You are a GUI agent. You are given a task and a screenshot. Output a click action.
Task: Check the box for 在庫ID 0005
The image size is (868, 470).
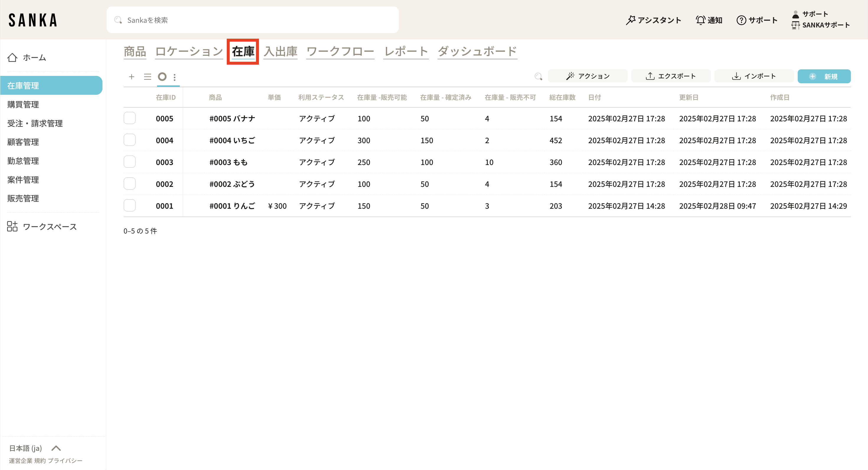129,118
